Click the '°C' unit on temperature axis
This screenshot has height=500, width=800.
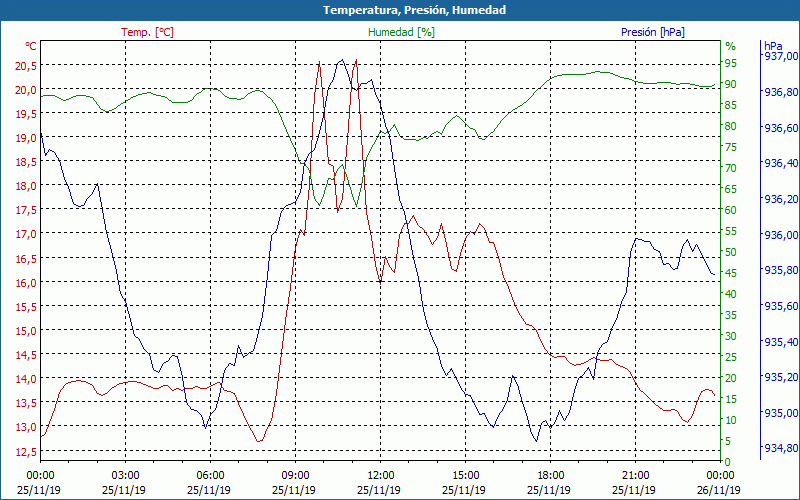pyautogui.click(x=31, y=46)
